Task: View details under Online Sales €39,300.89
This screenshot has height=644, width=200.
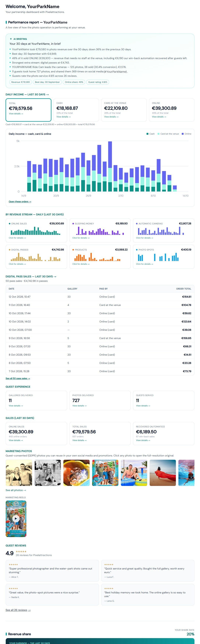Action: [16, 440]
